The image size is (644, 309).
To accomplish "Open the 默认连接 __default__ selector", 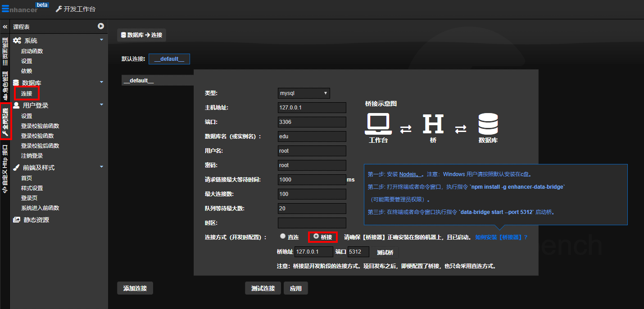I will [169, 59].
